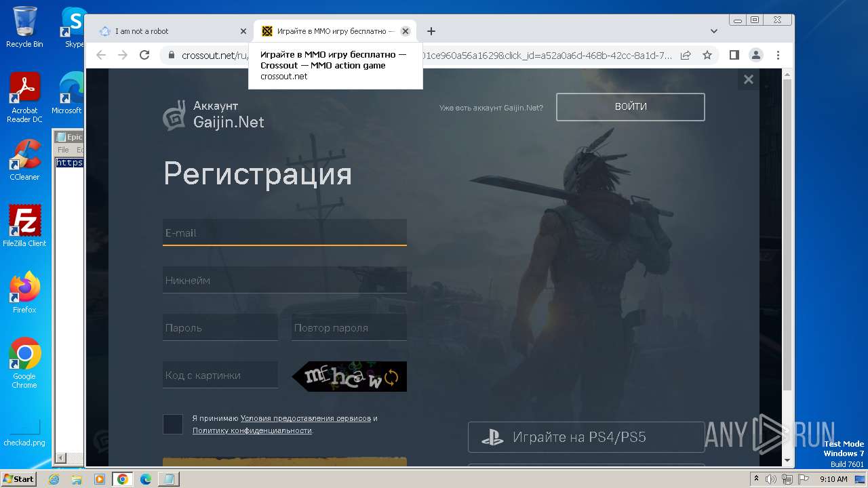
Task: Click the Код с картинки captcha field
Action: (x=220, y=375)
